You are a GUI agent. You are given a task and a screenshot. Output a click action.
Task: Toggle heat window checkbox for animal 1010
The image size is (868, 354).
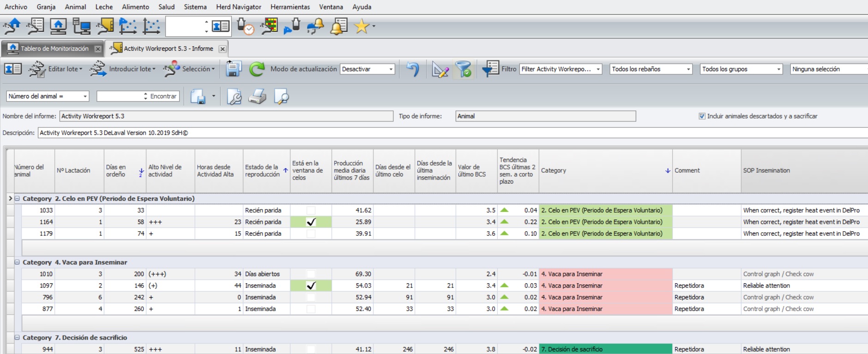[x=311, y=274]
